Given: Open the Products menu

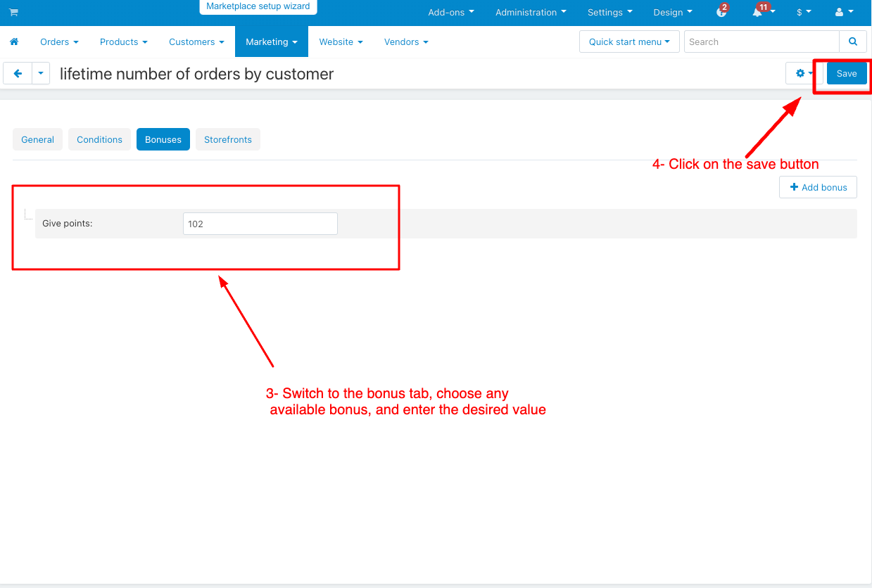Looking at the screenshot, I should [123, 42].
